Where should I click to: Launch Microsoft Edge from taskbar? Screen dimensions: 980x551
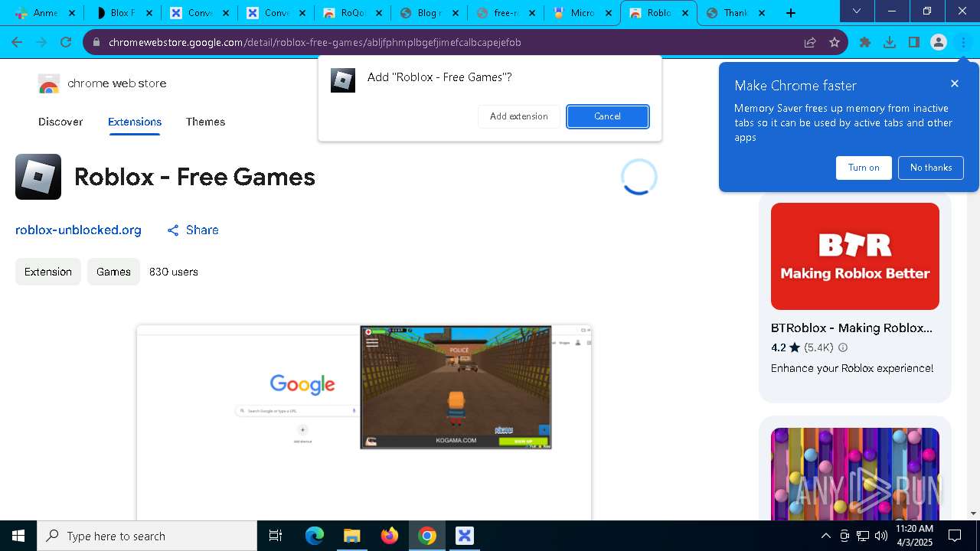click(x=315, y=536)
